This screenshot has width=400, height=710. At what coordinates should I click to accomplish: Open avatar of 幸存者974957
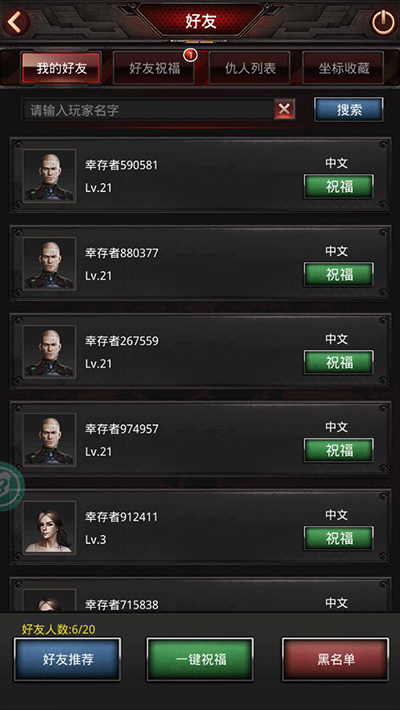point(49,440)
